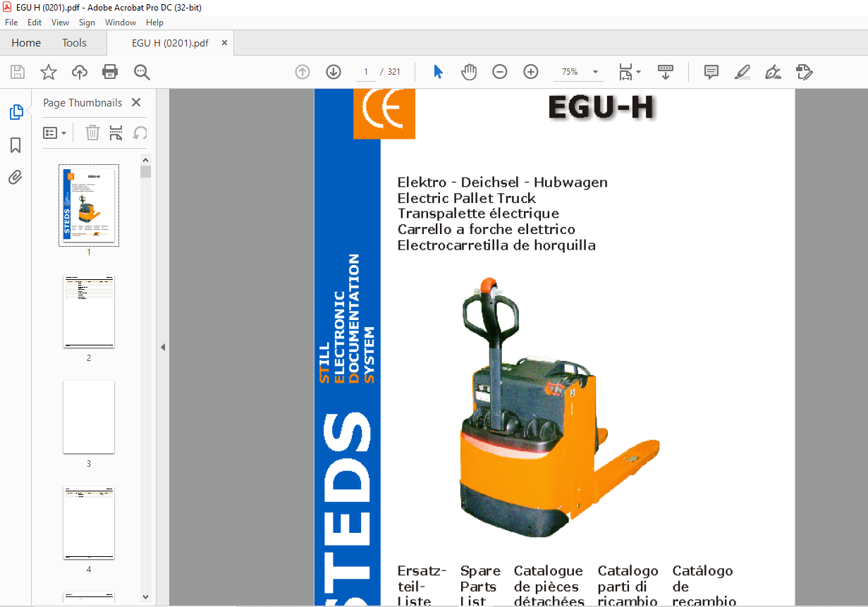Switch to the Tools tab

point(74,43)
